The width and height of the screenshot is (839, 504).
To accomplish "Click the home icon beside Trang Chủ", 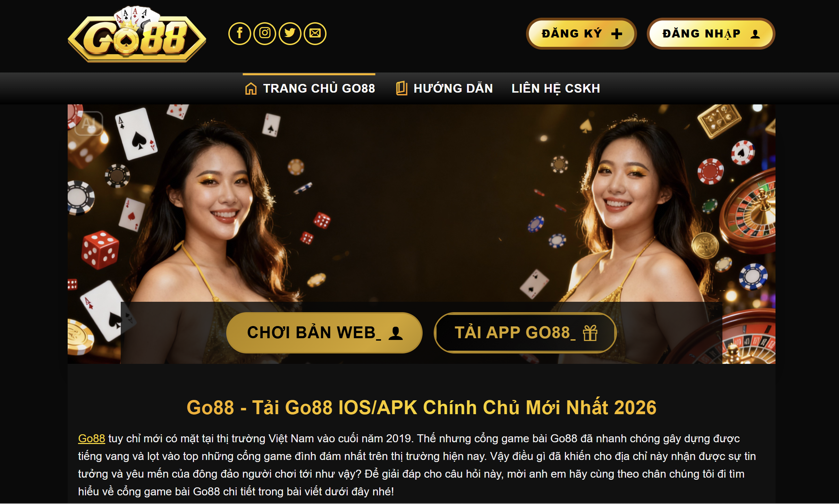I will point(251,88).
